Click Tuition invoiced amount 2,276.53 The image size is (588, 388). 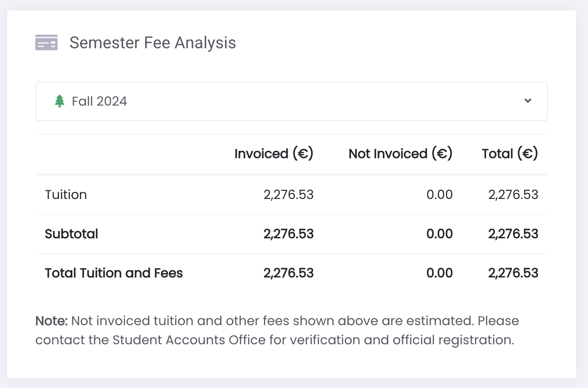(289, 195)
